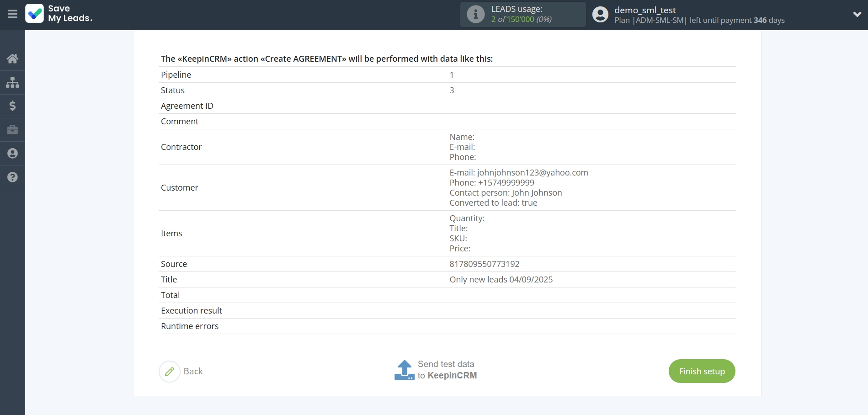Open the hamburger navigation menu
Viewport: 868px width, 415px height.
[12, 14]
